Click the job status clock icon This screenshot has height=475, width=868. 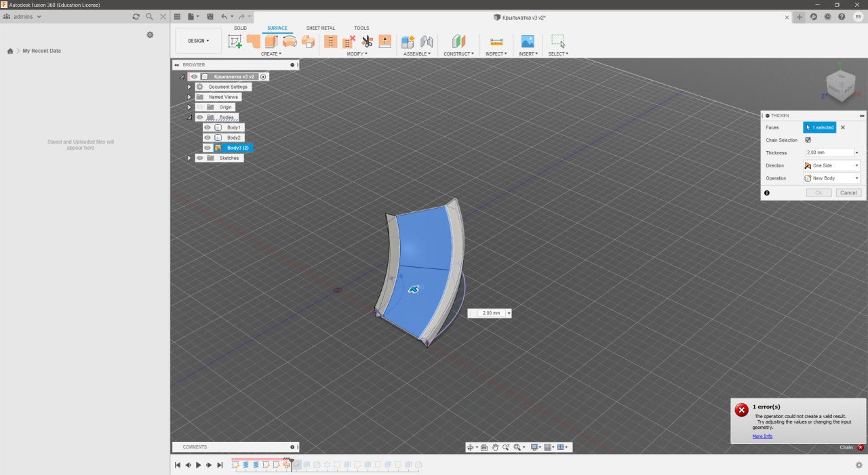click(x=828, y=17)
